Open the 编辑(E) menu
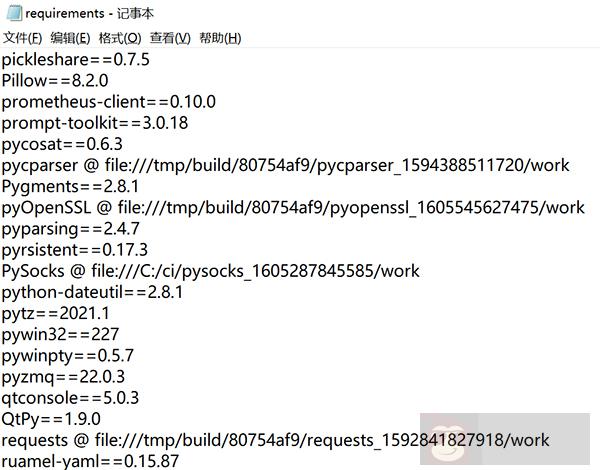This screenshot has width=600, height=470. [70, 38]
